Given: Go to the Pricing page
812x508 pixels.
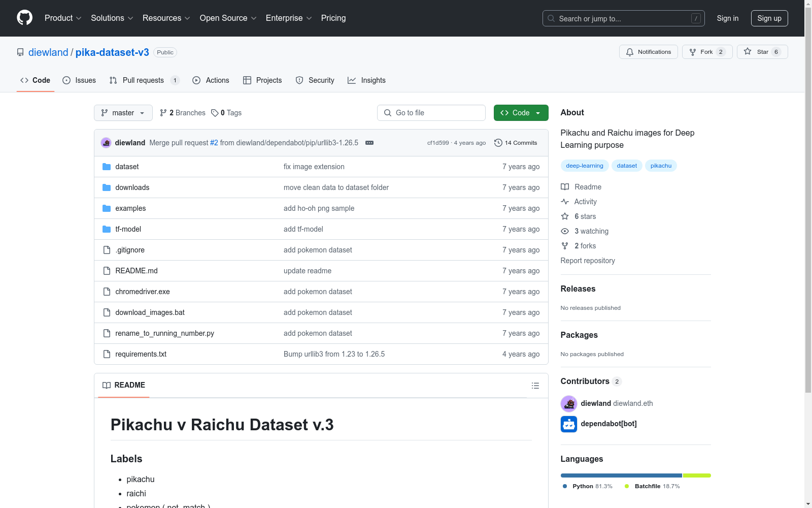Looking at the screenshot, I should coord(333,18).
